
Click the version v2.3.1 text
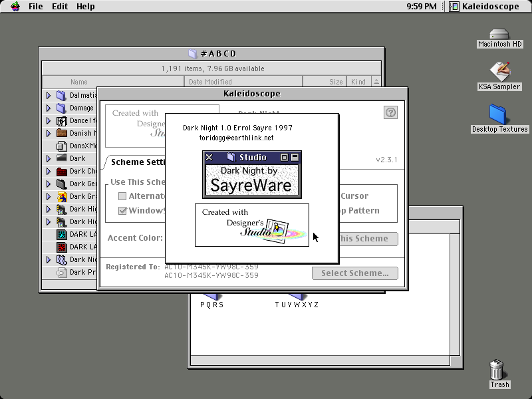(386, 160)
